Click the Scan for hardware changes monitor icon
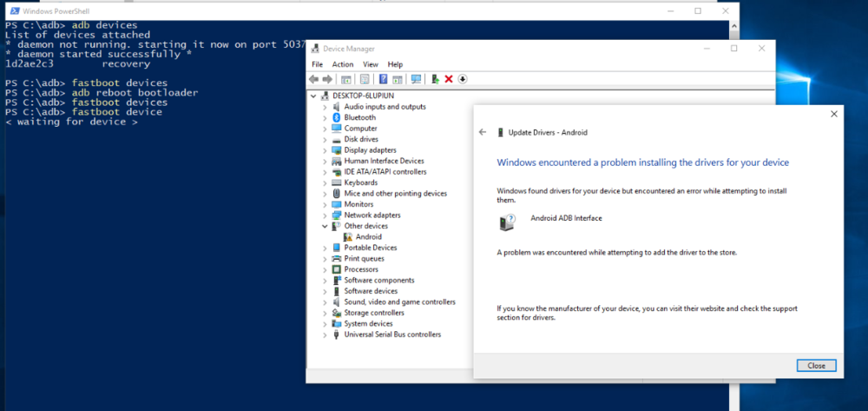 (416, 79)
